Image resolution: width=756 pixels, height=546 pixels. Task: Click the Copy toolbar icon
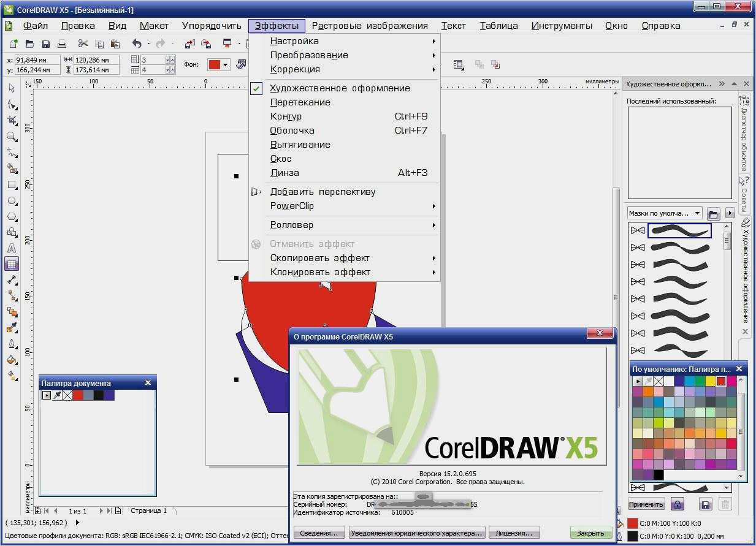pyautogui.click(x=99, y=44)
